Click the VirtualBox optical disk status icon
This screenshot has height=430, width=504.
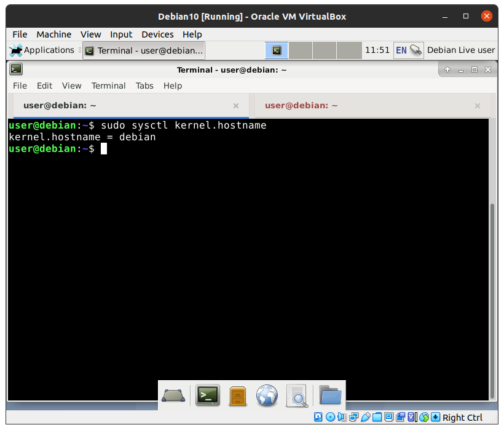[x=331, y=417]
